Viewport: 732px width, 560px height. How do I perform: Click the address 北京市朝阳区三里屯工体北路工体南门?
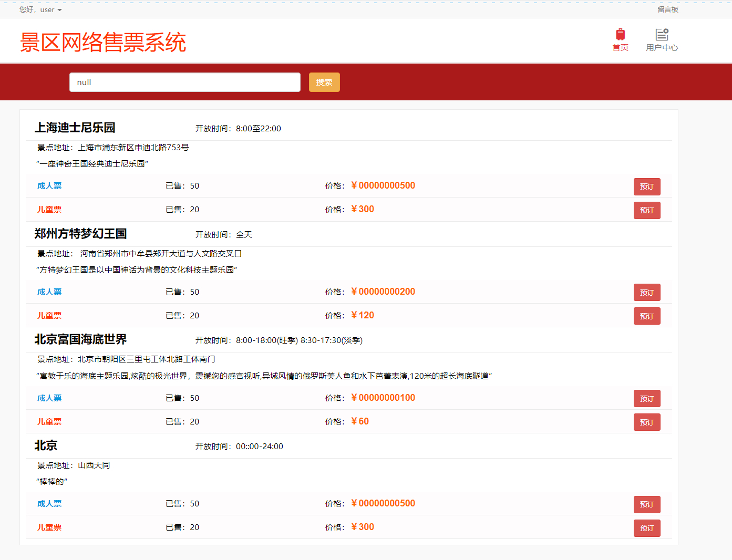tap(147, 359)
